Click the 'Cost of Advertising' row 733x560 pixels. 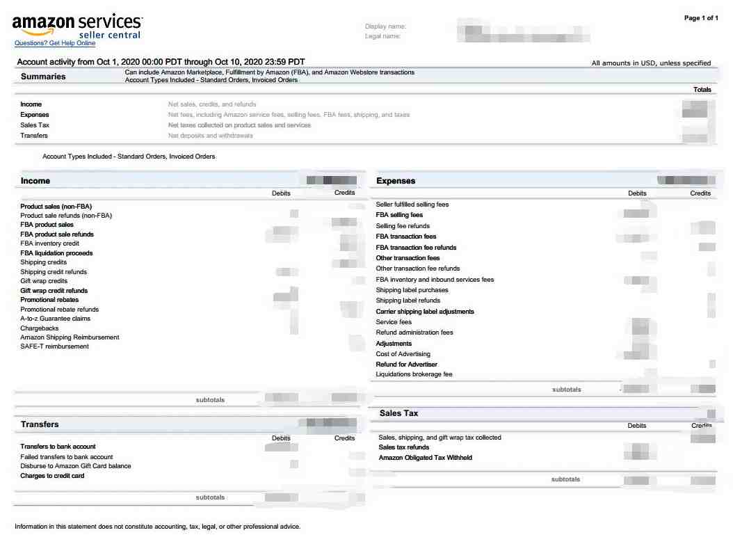click(403, 354)
